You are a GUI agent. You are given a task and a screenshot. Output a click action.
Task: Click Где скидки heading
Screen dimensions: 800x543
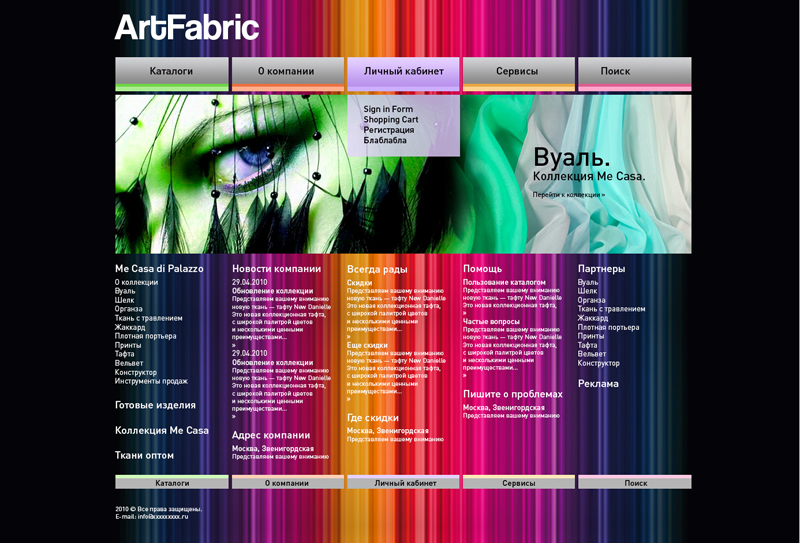pyautogui.click(x=373, y=417)
